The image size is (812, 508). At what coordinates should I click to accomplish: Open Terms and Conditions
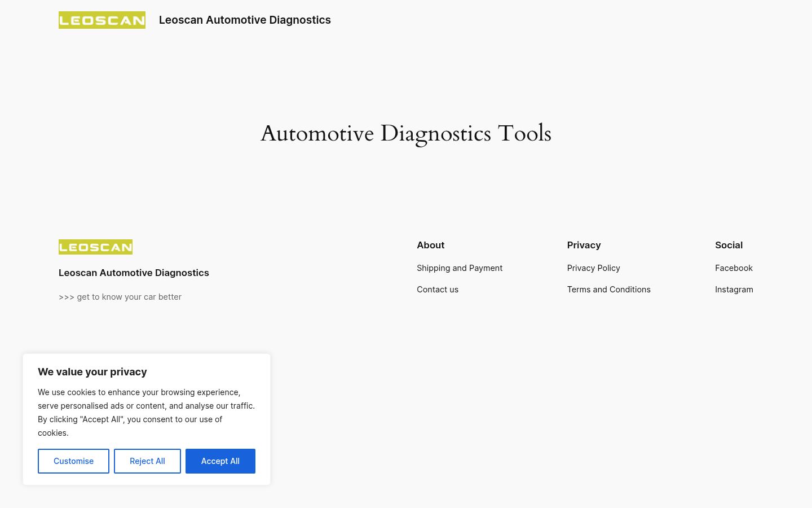point(609,290)
